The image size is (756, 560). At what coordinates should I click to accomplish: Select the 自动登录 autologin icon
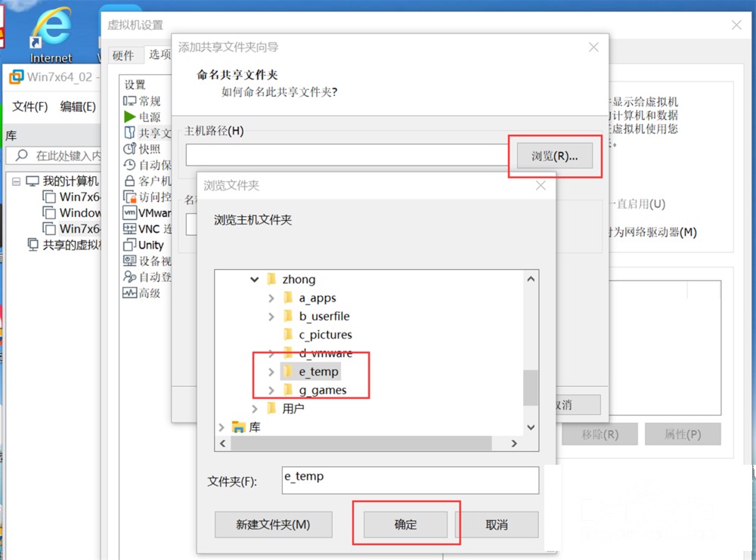[129, 277]
